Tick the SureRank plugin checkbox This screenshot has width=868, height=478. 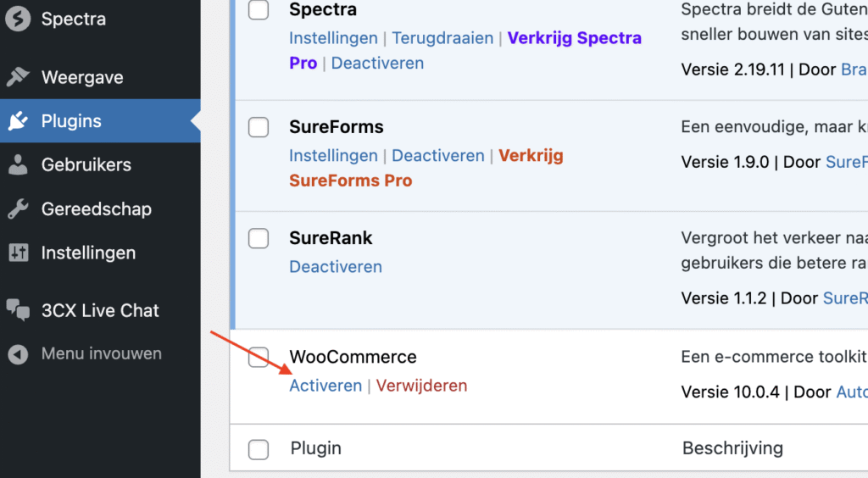[x=259, y=238]
